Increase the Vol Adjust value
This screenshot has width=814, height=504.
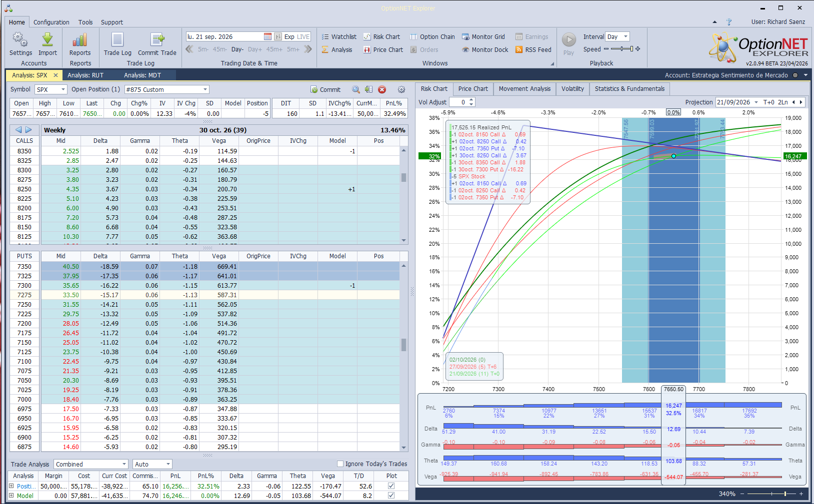[x=471, y=100]
